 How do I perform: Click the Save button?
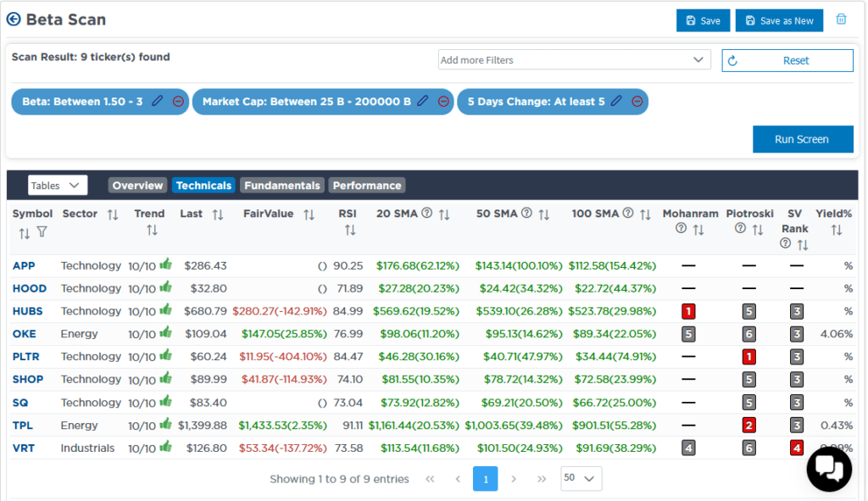[x=703, y=20]
